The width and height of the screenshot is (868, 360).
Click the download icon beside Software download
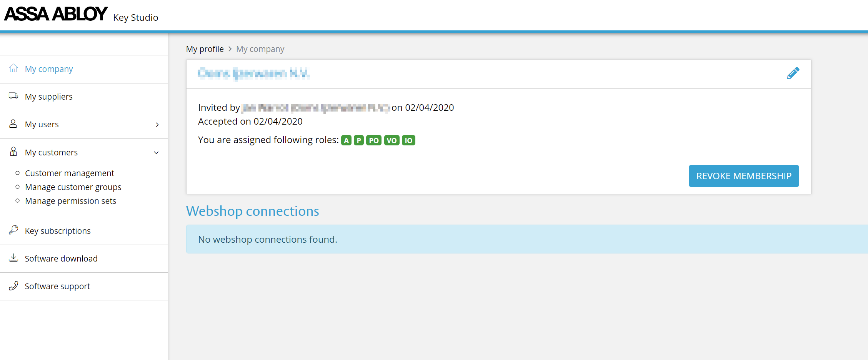[13, 258]
